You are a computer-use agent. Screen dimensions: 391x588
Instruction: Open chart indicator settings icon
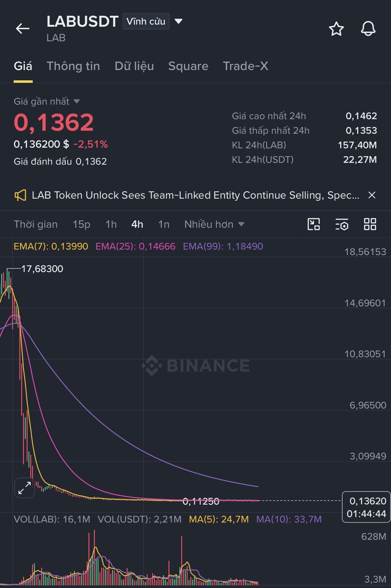pyautogui.click(x=342, y=224)
